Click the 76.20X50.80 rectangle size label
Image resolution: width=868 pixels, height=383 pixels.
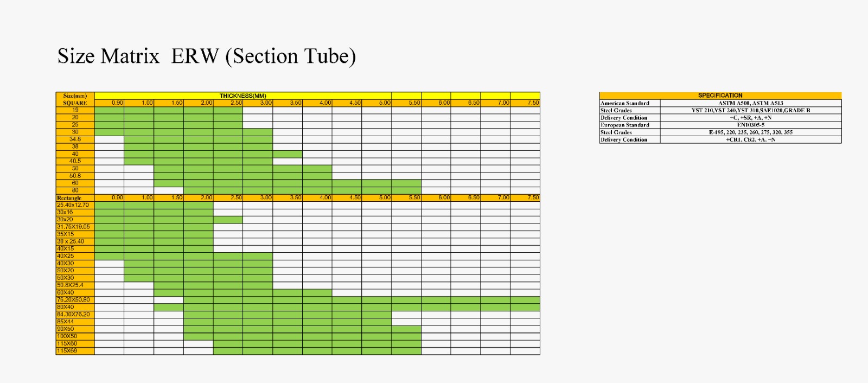75,299
